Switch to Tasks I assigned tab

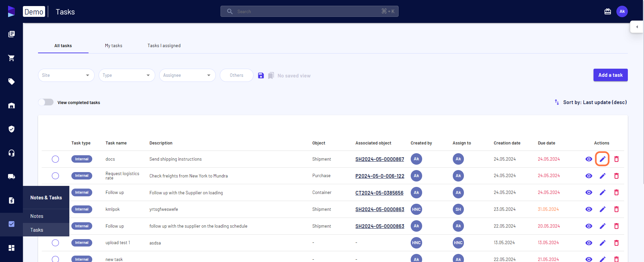pos(164,46)
